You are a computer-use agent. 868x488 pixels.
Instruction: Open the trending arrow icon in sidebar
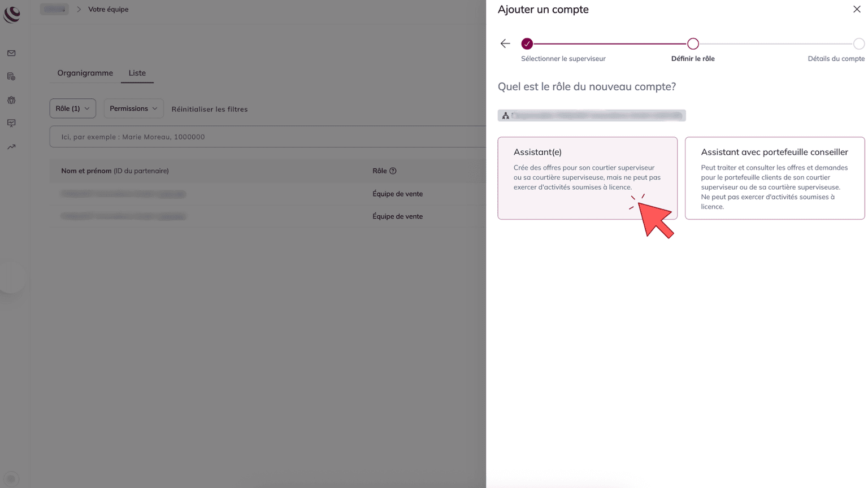(11, 147)
